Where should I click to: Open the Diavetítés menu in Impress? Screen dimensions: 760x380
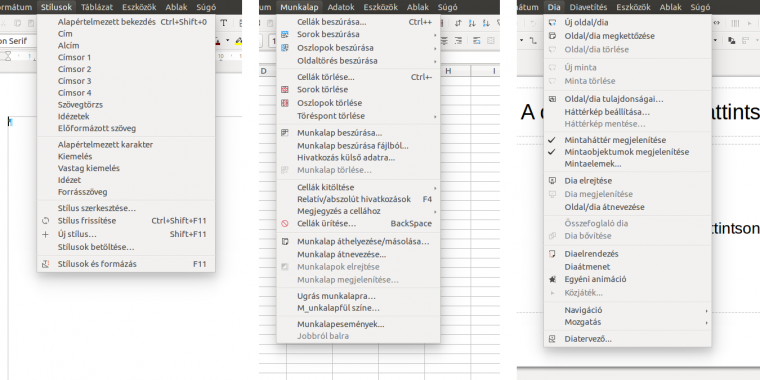click(588, 7)
